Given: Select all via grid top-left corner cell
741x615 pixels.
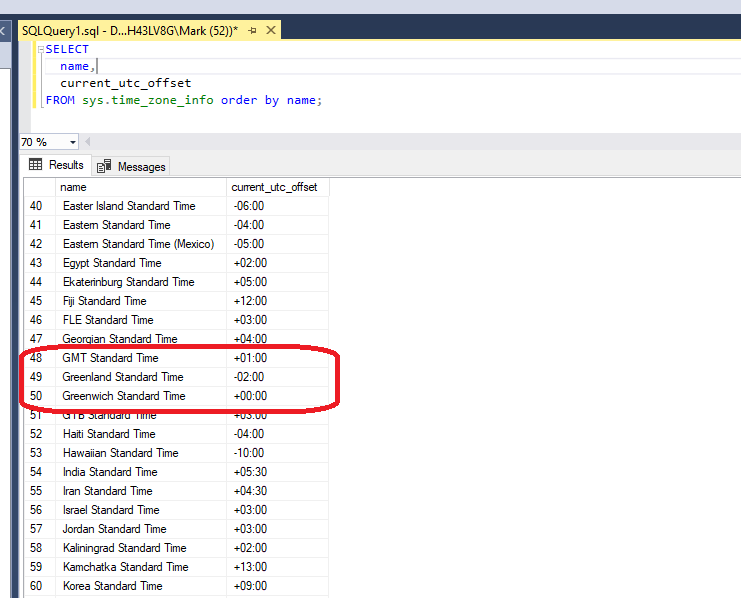Looking at the screenshot, I should pos(39,187).
